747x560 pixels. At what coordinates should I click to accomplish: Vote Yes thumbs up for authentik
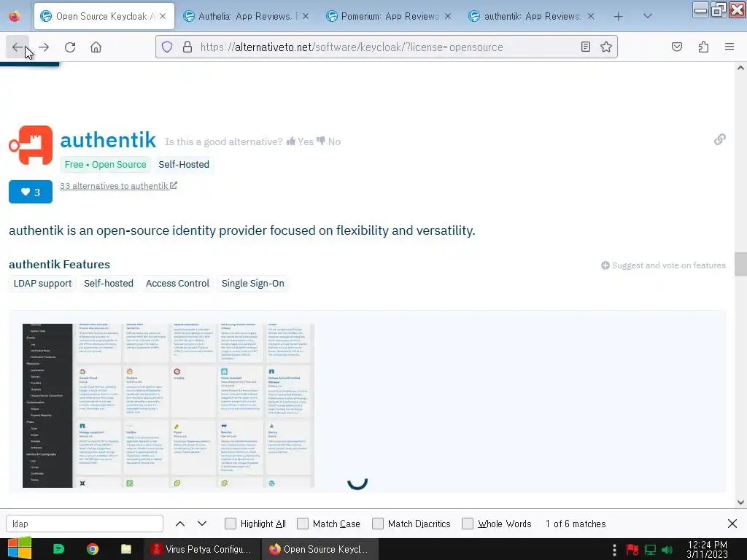(300, 141)
